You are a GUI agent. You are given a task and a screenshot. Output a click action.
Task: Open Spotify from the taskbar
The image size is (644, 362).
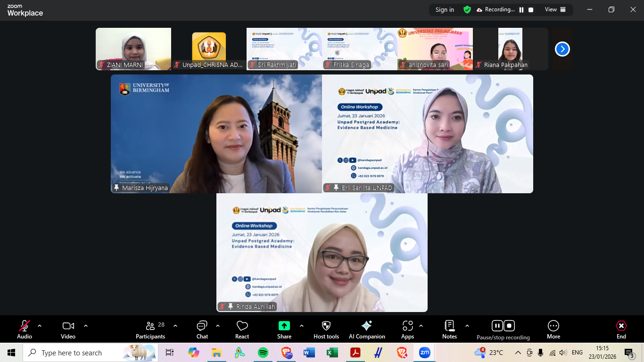263,353
